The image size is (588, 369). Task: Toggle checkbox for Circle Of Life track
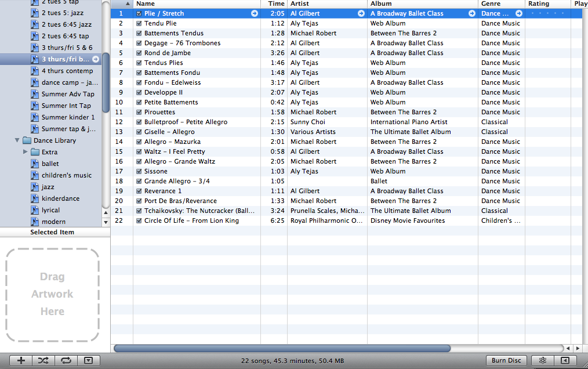[139, 220]
